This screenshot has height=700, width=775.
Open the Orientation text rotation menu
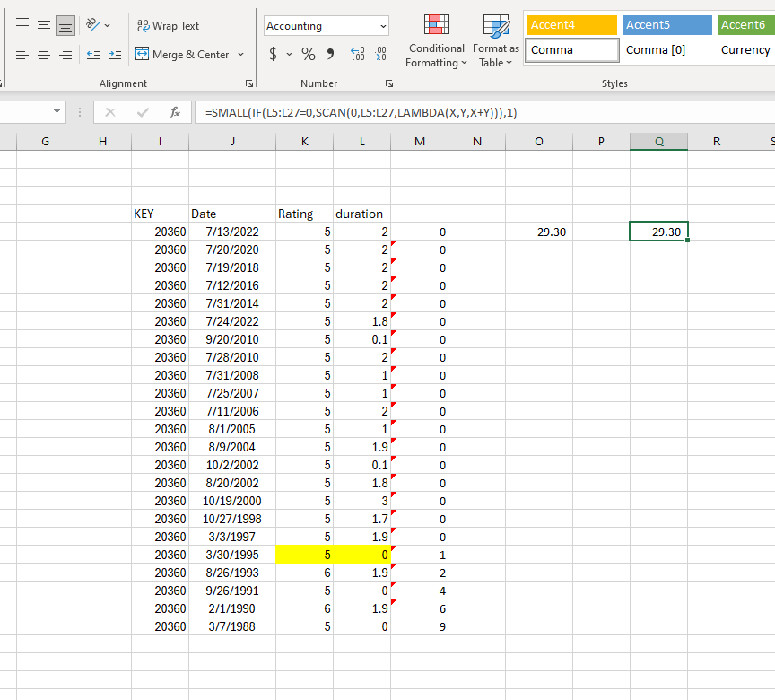click(x=98, y=25)
